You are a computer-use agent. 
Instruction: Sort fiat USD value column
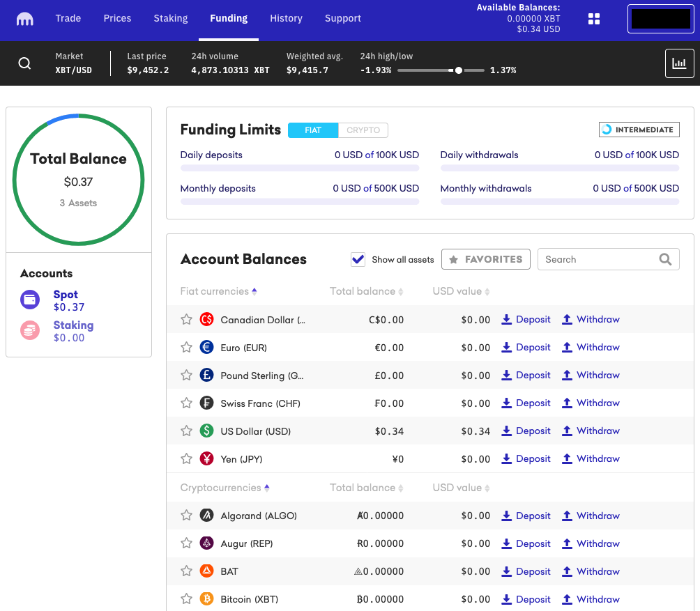461,291
